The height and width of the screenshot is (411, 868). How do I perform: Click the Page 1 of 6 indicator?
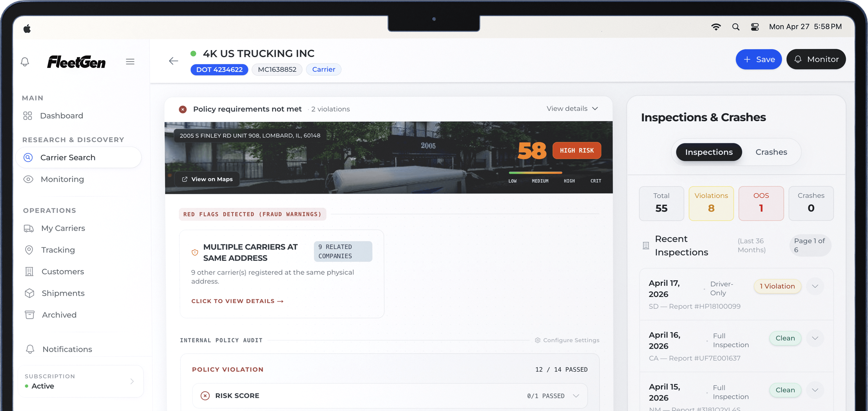810,245
